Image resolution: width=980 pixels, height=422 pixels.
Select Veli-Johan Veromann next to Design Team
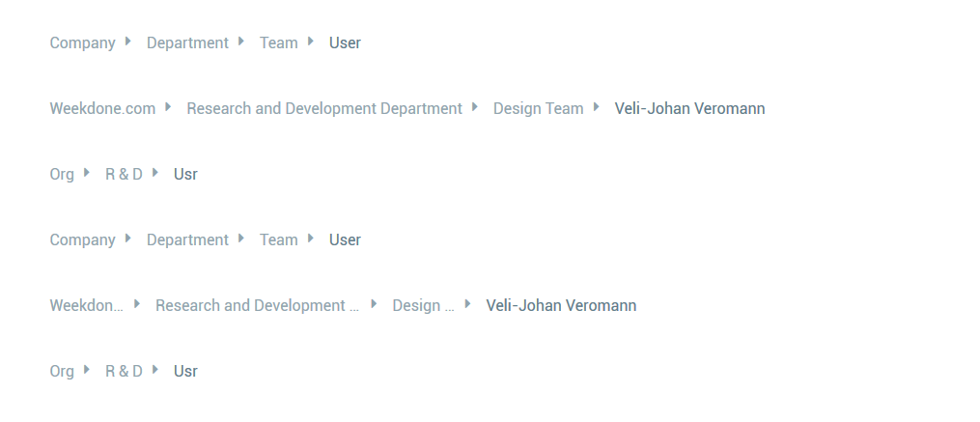(689, 109)
